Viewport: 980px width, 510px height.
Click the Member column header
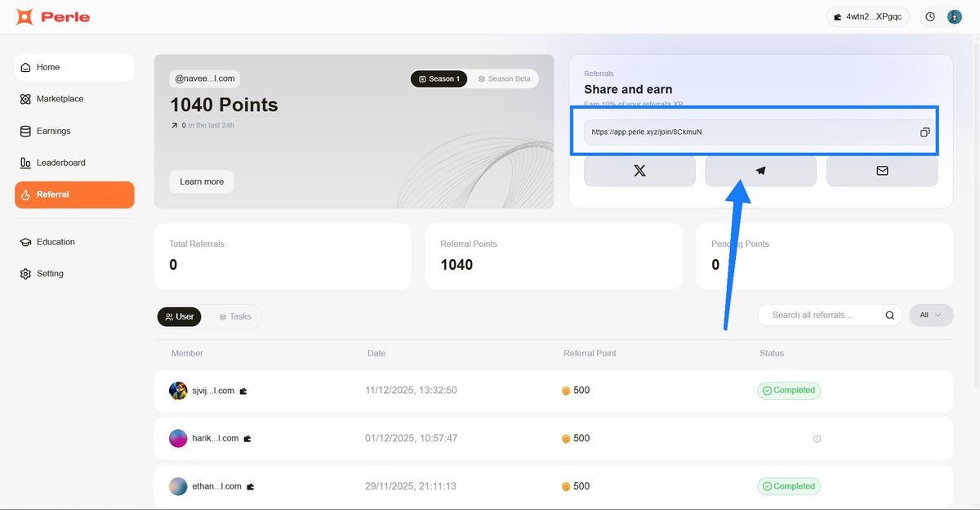tap(187, 353)
